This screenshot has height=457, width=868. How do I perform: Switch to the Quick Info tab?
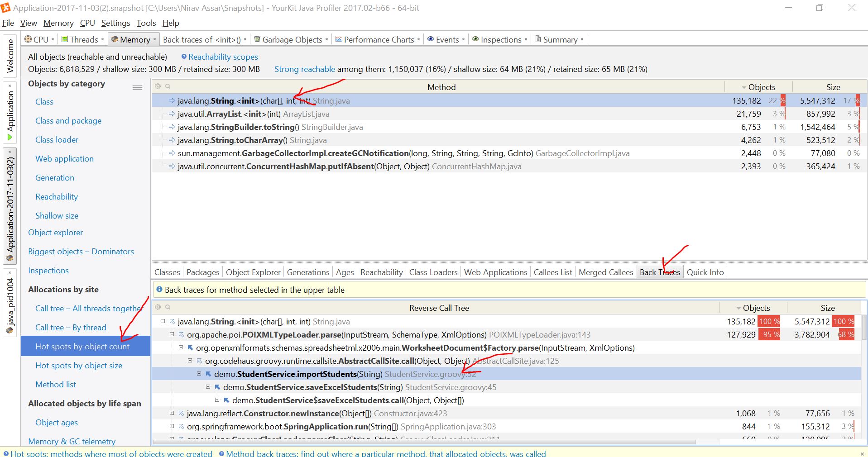(x=705, y=272)
